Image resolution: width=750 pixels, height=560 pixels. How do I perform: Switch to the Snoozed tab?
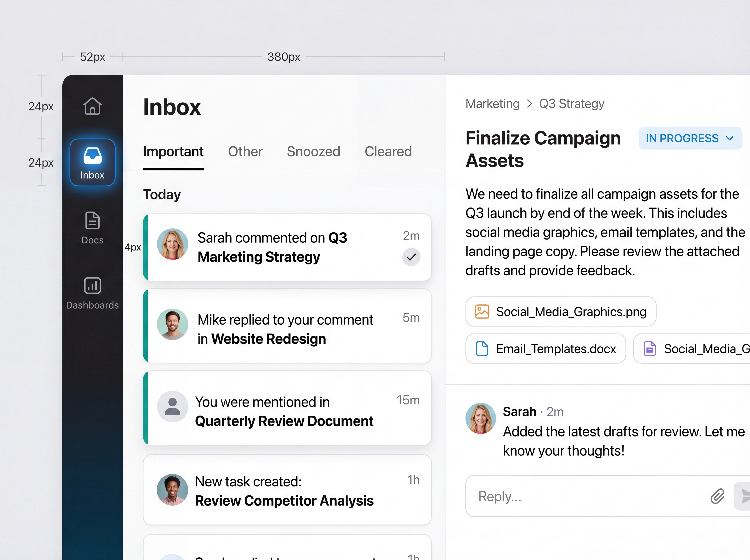pyautogui.click(x=313, y=152)
